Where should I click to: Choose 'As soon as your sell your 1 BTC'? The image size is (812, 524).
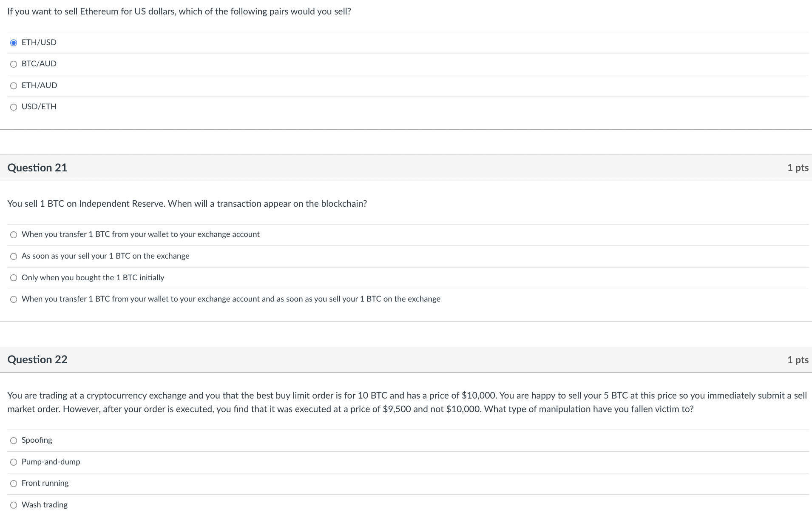pos(14,256)
